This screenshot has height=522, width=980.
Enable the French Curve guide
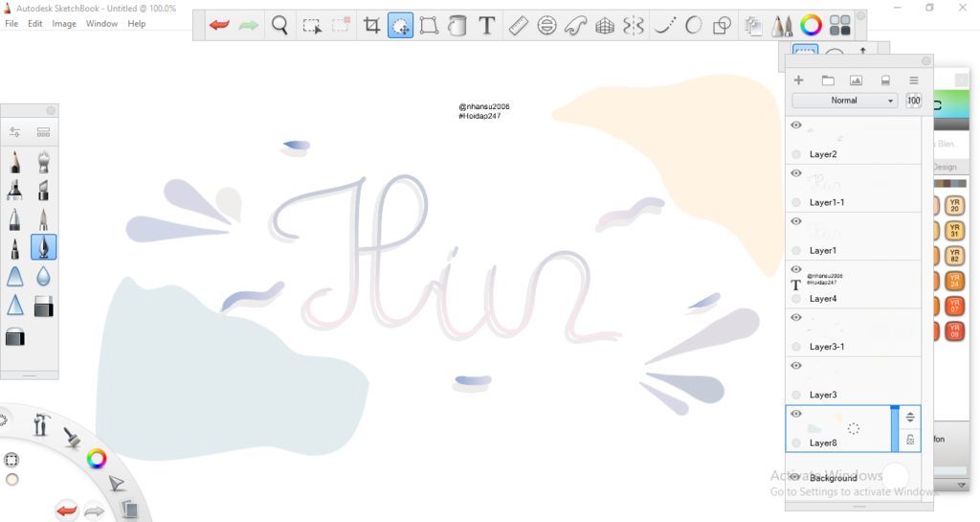(x=575, y=25)
